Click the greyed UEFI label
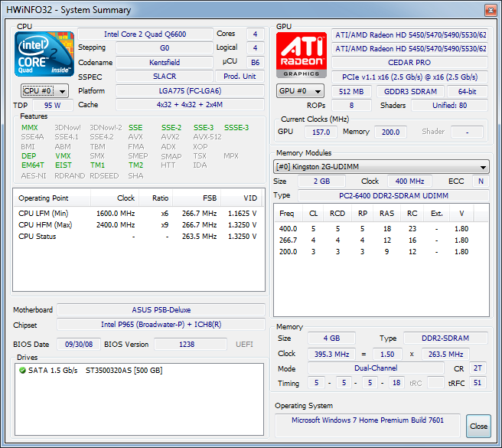This screenshot has width=502, height=448. [244, 344]
